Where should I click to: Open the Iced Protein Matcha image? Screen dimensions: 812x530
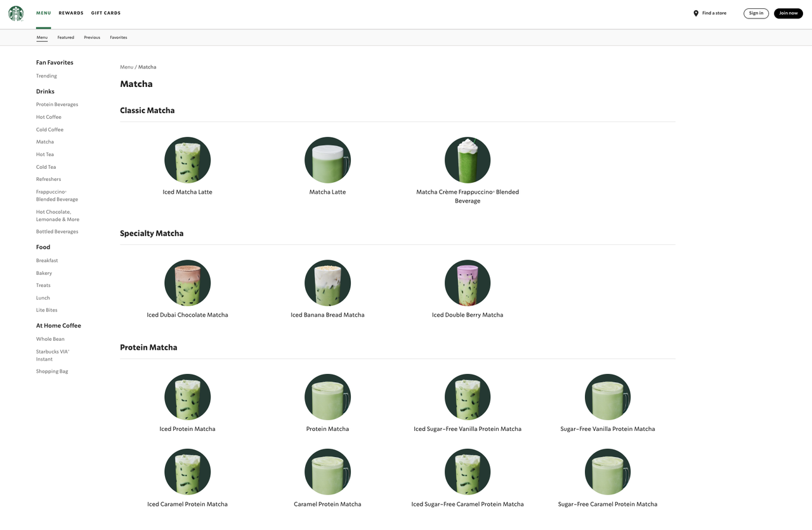[188, 397]
